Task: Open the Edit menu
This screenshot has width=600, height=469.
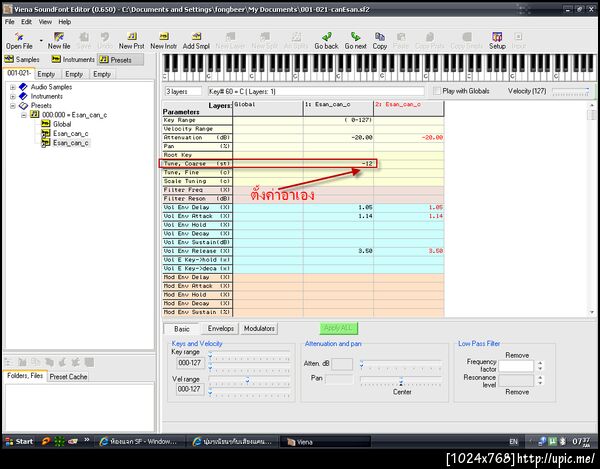Action: pyautogui.click(x=26, y=22)
